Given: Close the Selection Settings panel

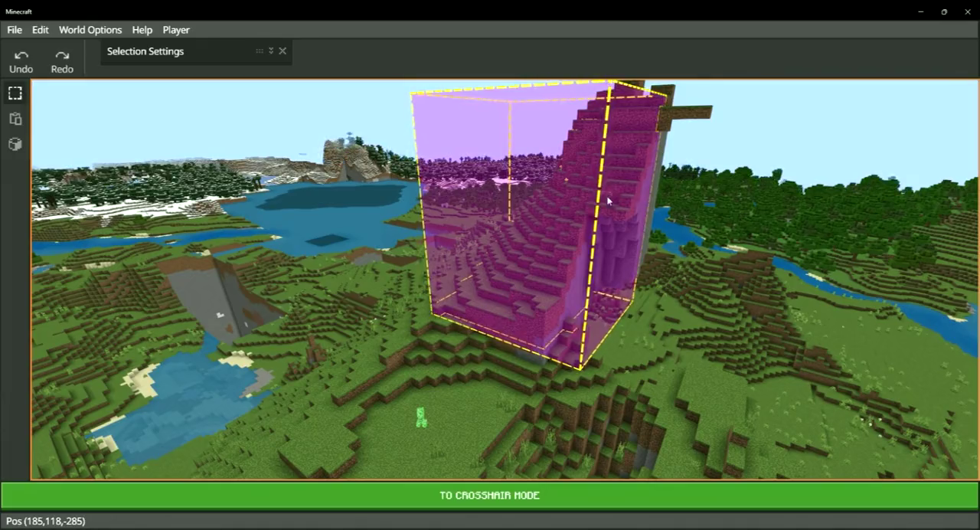Looking at the screenshot, I should click(x=283, y=51).
